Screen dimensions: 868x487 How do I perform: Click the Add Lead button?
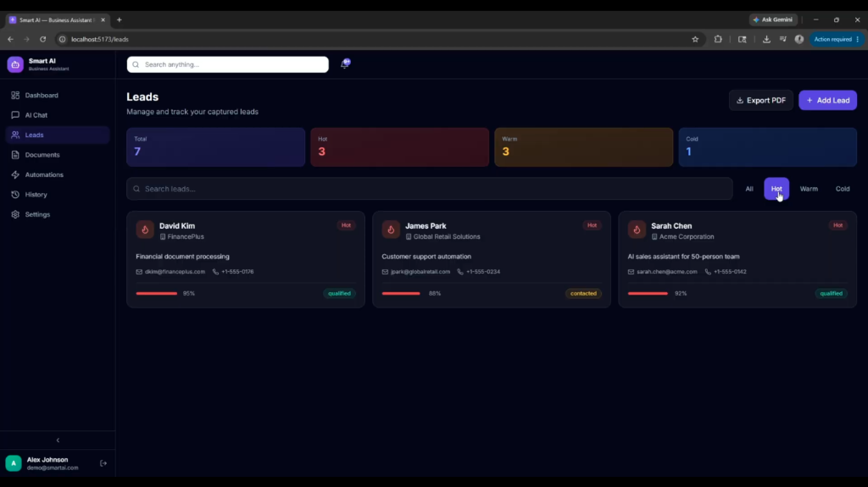pyautogui.click(x=827, y=100)
